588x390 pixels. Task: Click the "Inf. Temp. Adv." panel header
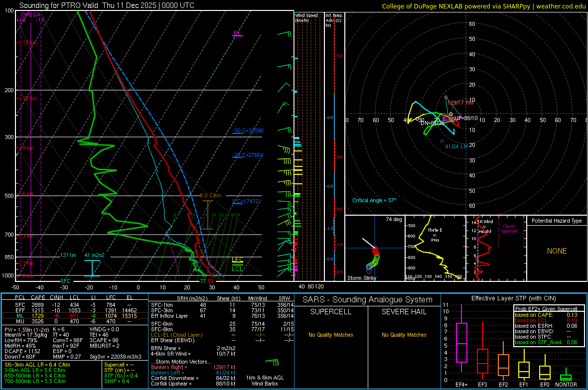(x=334, y=20)
